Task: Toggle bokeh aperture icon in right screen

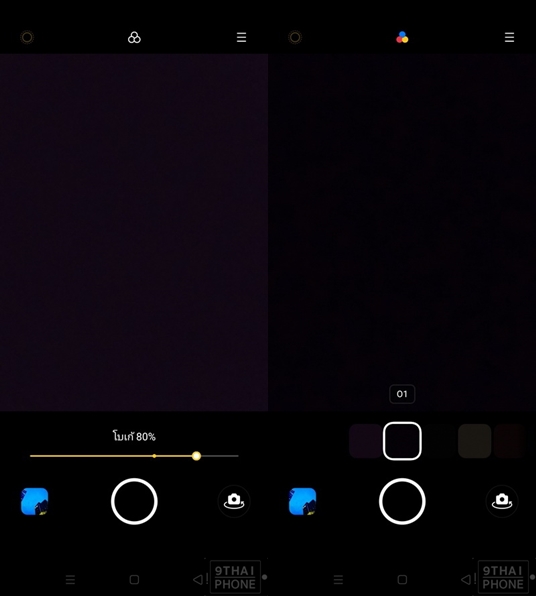Action: pos(295,37)
